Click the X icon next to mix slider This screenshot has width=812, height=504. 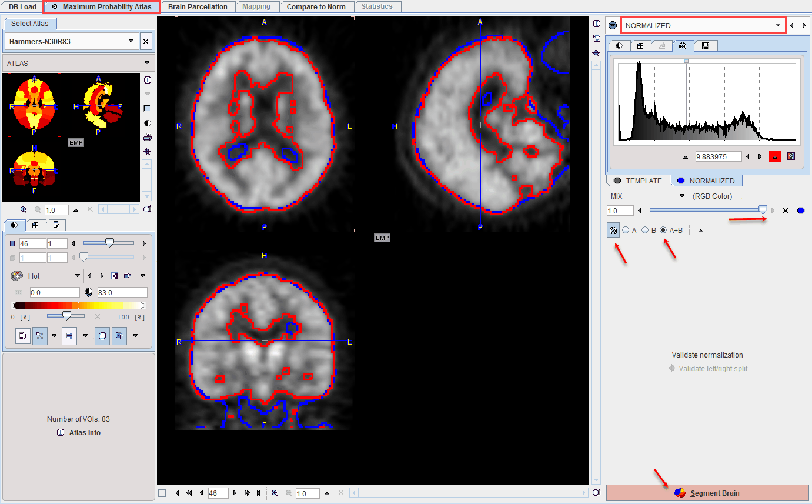[786, 211]
